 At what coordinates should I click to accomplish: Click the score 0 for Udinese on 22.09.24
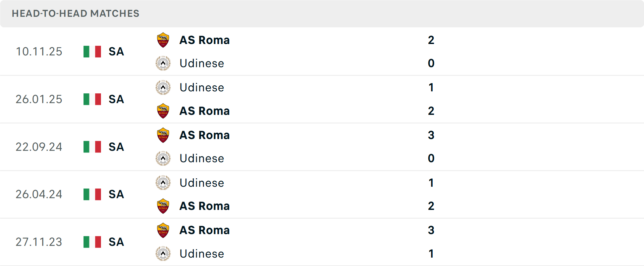point(432,158)
